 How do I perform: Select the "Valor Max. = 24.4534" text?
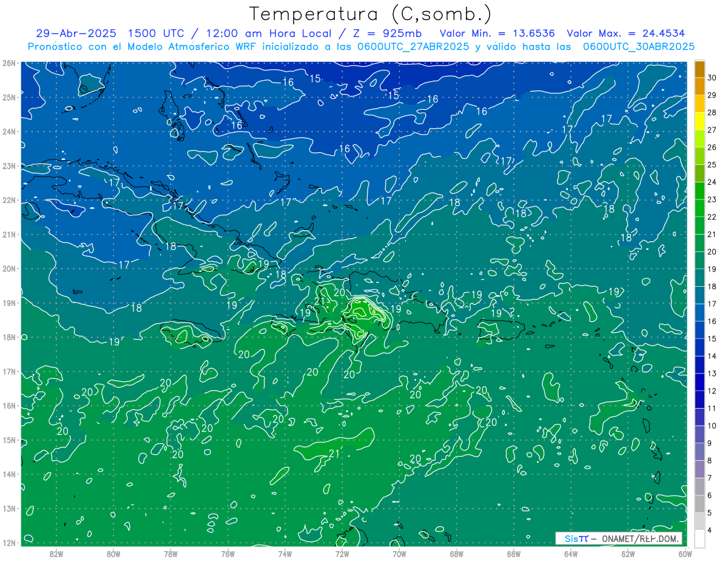click(625, 33)
